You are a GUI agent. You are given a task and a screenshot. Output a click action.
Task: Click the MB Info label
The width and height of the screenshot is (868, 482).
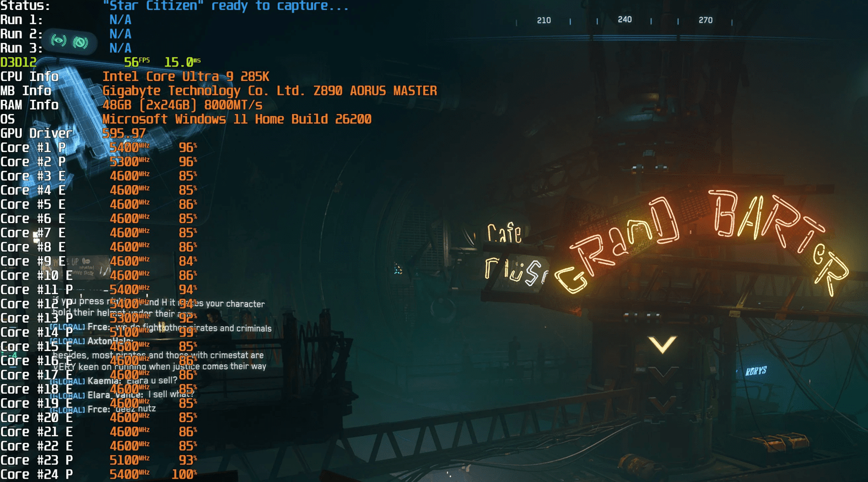26,91
